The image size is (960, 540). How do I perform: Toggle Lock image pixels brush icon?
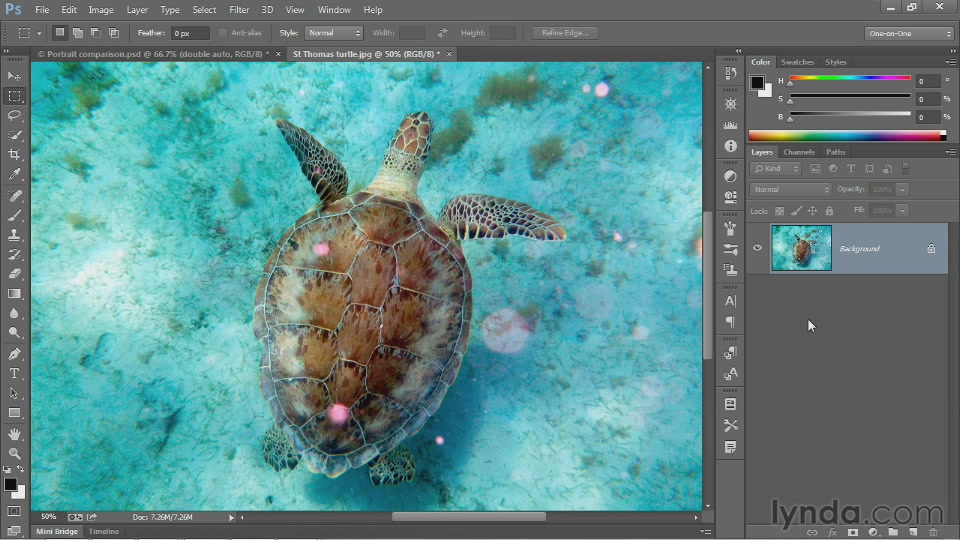click(x=796, y=211)
